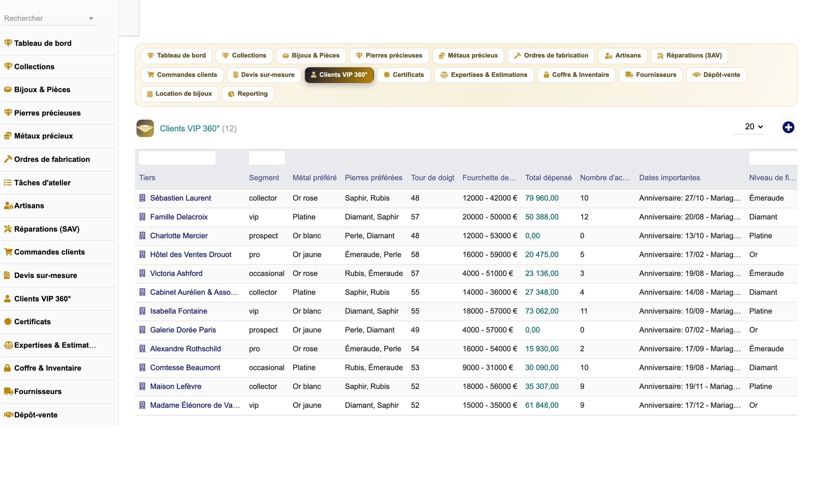Image resolution: width=815 pixels, height=504 pixels.
Task: Click diamond icon of sidebar Tableau de bord
Action: 8,43
